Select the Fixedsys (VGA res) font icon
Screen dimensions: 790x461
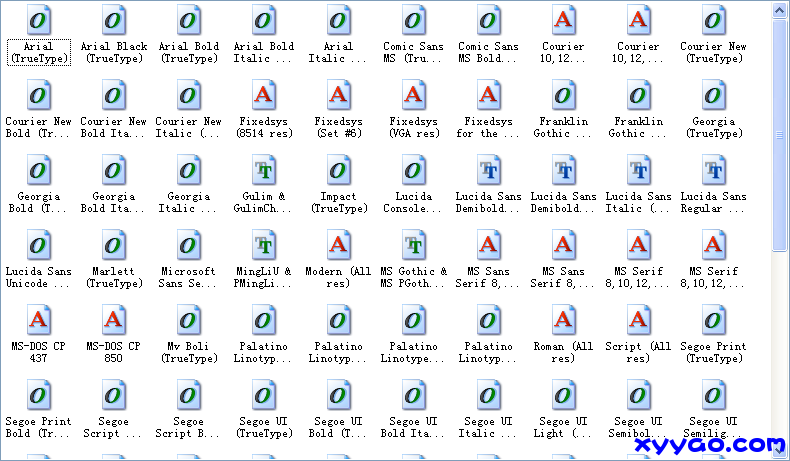pos(414,95)
